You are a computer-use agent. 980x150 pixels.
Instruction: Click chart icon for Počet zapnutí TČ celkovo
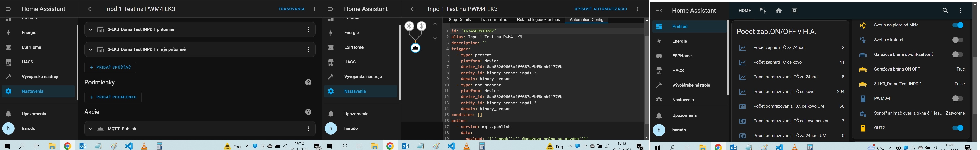coord(742,62)
